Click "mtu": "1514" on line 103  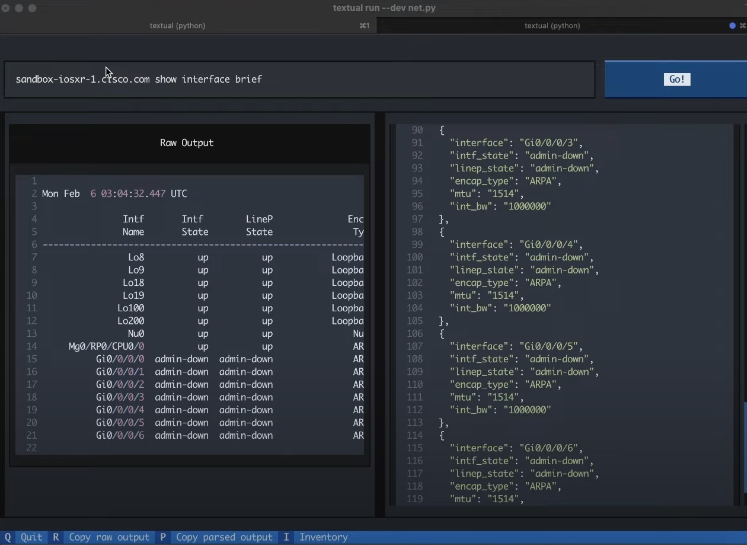click(x=487, y=295)
